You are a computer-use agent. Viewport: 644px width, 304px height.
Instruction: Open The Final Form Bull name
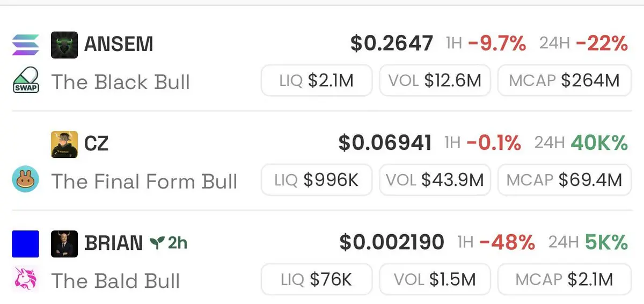144,182
